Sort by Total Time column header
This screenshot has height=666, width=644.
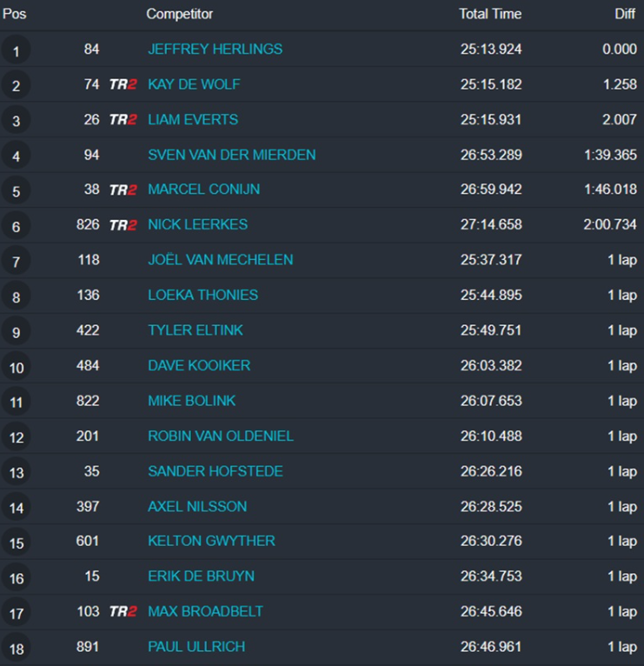point(490,14)
